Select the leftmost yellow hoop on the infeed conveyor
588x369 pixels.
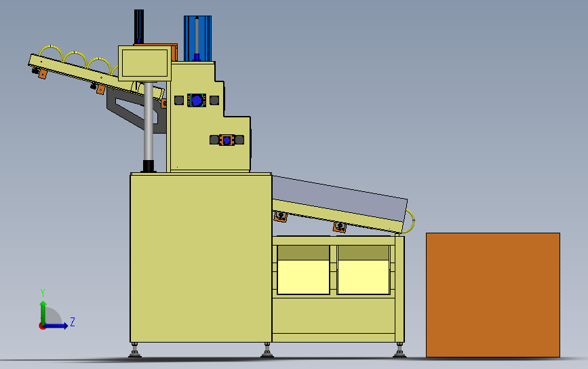click(51, 52)
